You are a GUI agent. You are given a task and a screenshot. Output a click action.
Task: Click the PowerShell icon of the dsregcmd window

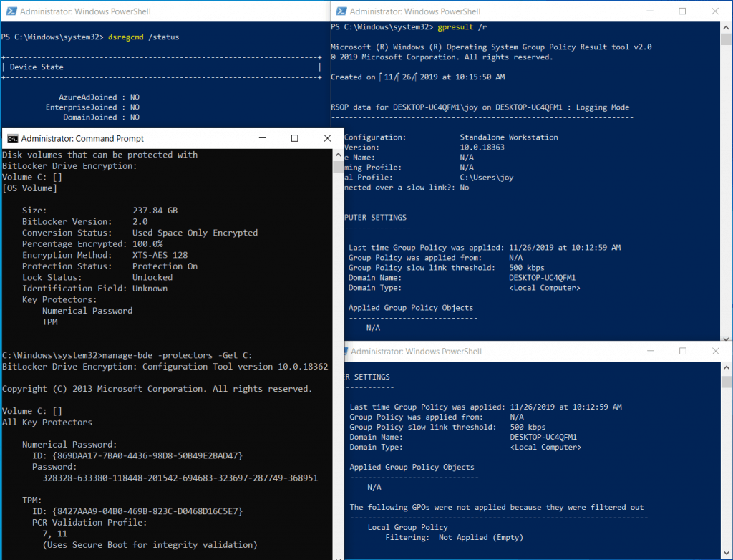11,11
